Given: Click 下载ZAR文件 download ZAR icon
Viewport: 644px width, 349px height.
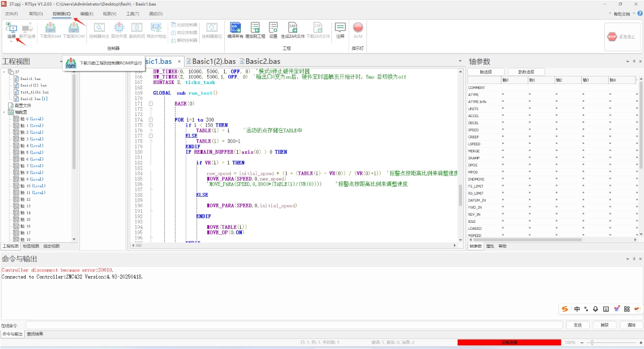Looking at the screenshot, I should (318, 28).
